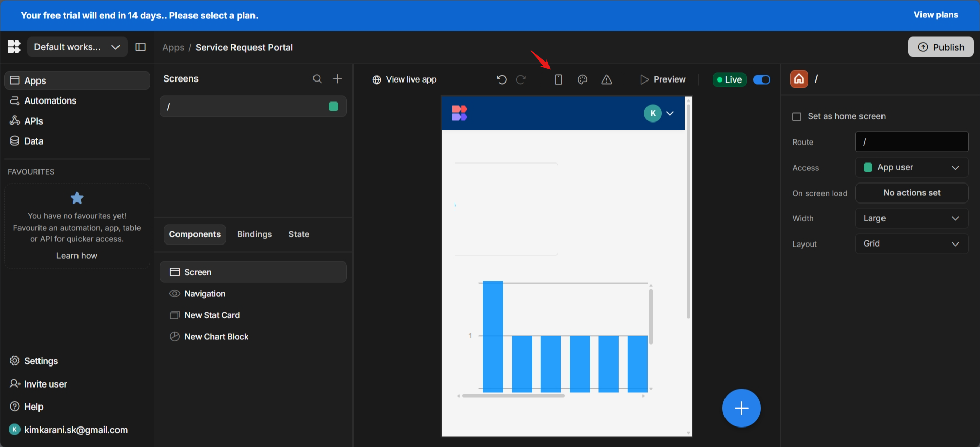980x447 pixels.
Task: Click the green access badge on / screen
Action: (x=334, y=106)
